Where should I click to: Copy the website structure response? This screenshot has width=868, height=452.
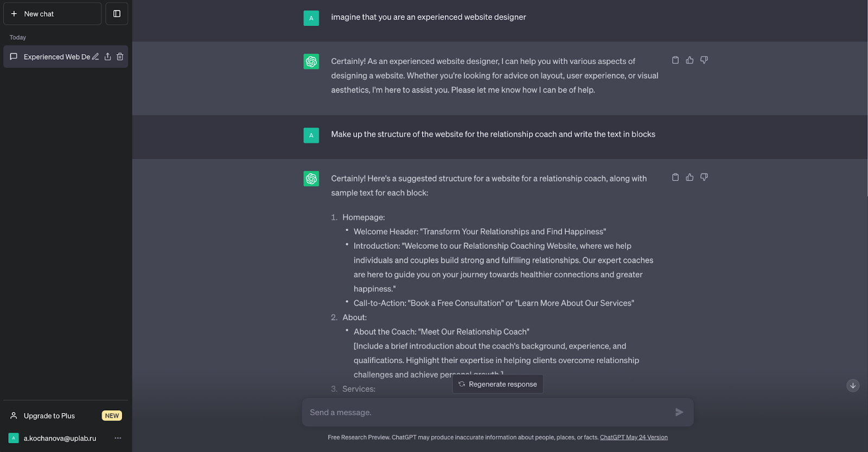point(675,177)
